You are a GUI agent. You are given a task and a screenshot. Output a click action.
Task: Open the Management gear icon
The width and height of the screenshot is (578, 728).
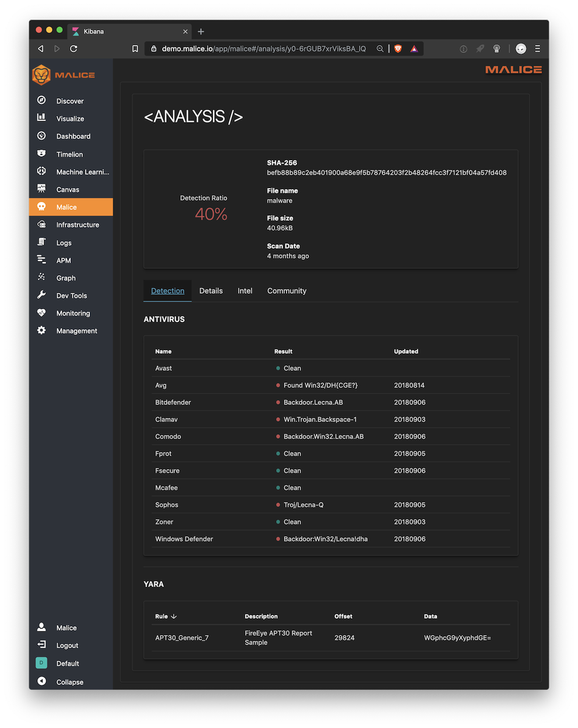point(41,331)
